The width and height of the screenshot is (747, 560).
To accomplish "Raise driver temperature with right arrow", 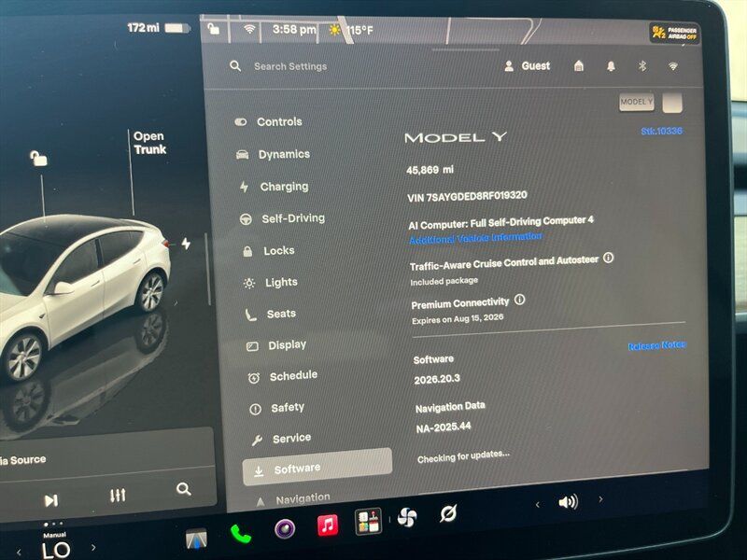I will (x=93, y=547).
